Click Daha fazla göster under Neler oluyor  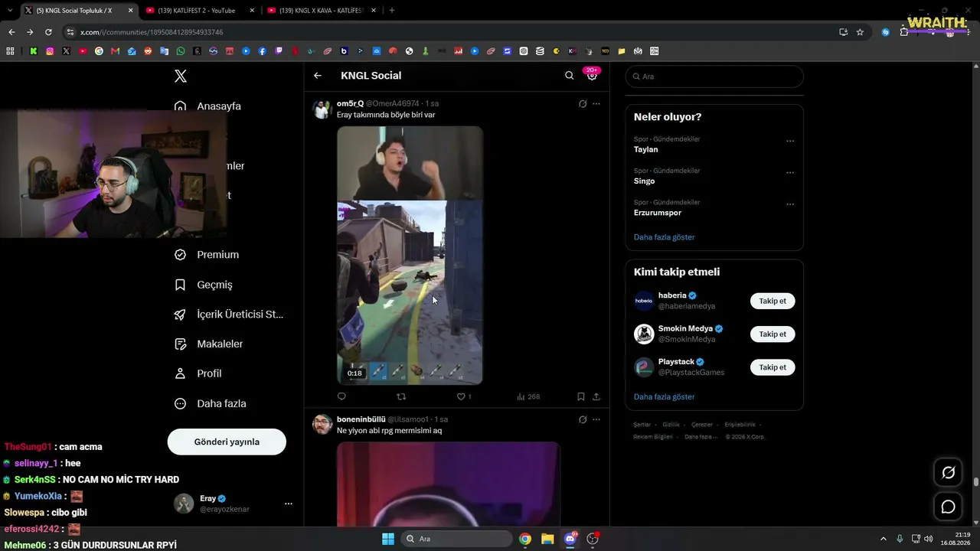[664, 237]
